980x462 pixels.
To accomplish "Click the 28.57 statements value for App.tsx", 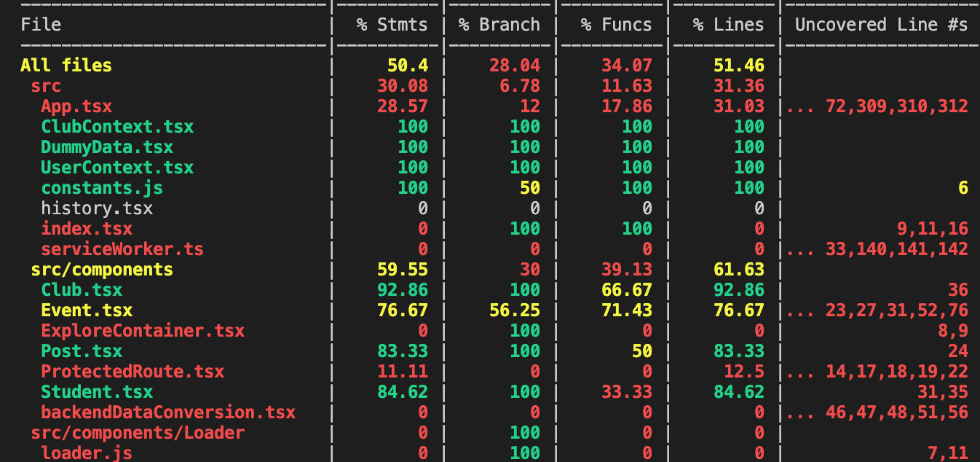I will [403, 106].
